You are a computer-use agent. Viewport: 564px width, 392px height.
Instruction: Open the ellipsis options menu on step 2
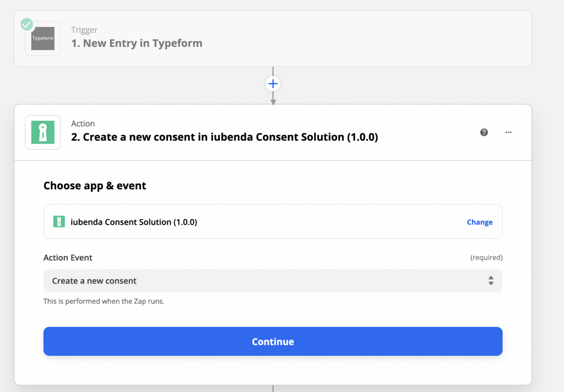tap(508, 132)
